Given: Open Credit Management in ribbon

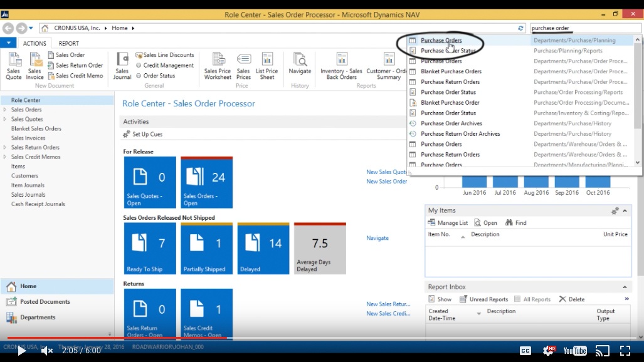Looking at the screenshot, I should point(164,65).
